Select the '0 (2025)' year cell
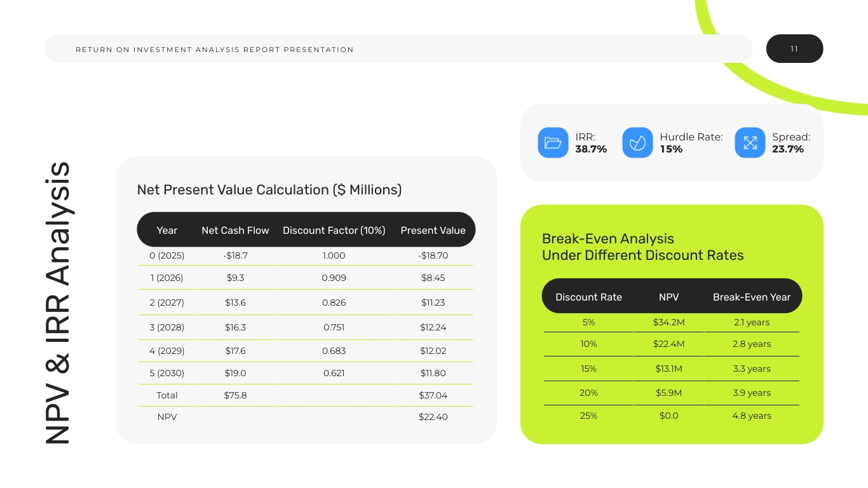 click(167, 255)
